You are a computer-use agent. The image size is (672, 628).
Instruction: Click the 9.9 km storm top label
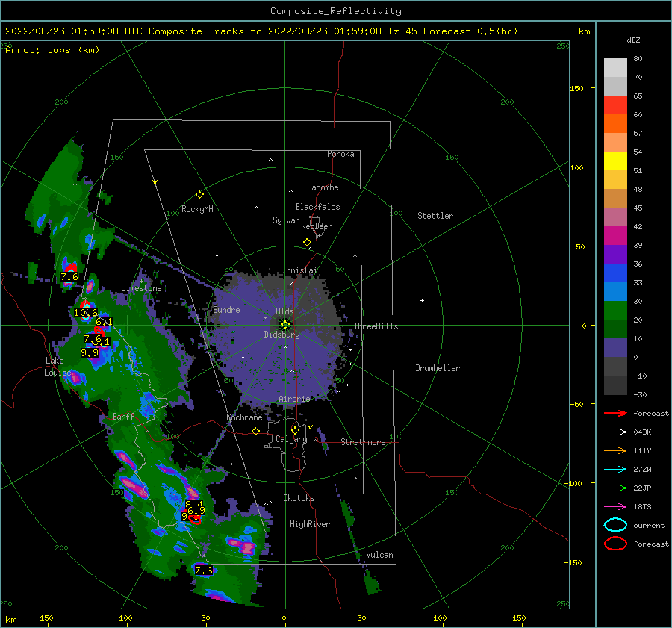(90, 353)
